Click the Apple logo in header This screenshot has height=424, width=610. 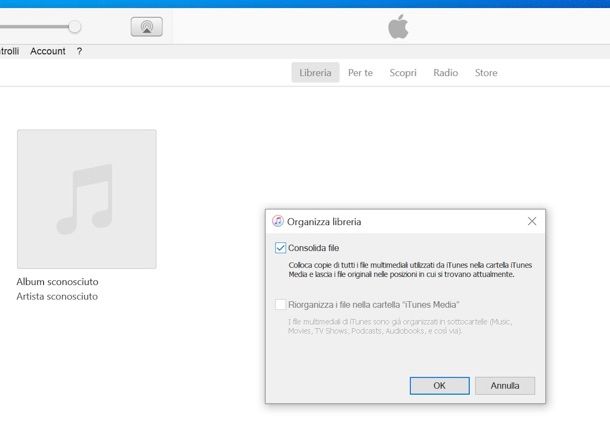398,27
